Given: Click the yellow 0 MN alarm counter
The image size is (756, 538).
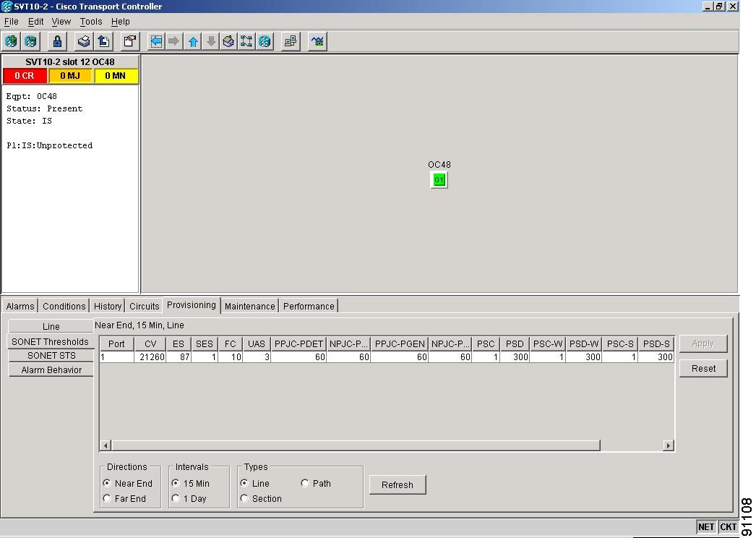Looking at the screenshot, I should click(116, 76).
